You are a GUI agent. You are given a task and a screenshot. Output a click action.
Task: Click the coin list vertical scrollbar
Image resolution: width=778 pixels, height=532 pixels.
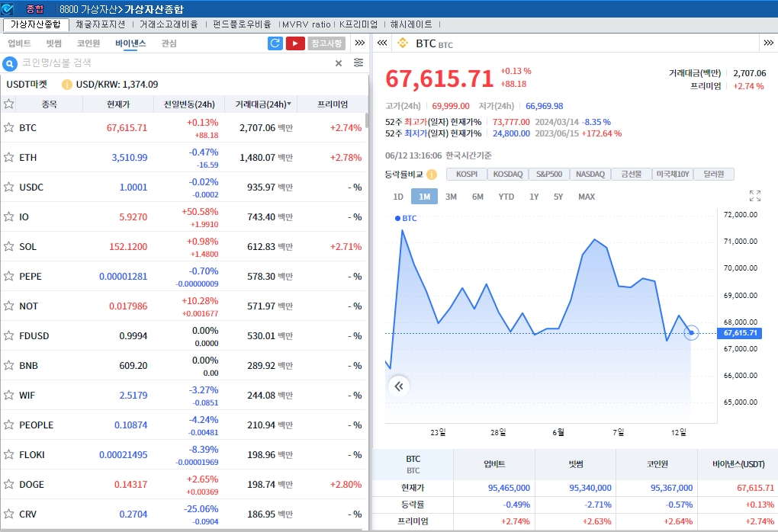pyautogui.click(x=367, y=120)
